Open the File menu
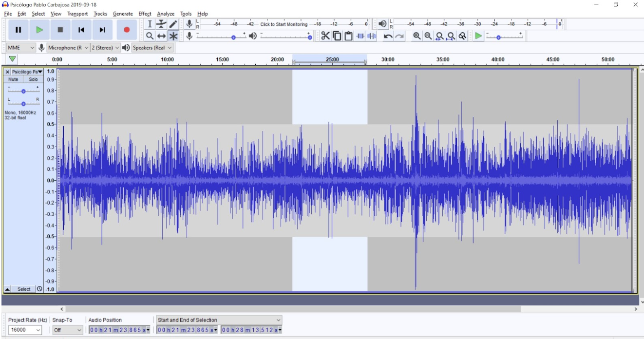The height and width of the screenshot is (339, 644). [8, 14]
